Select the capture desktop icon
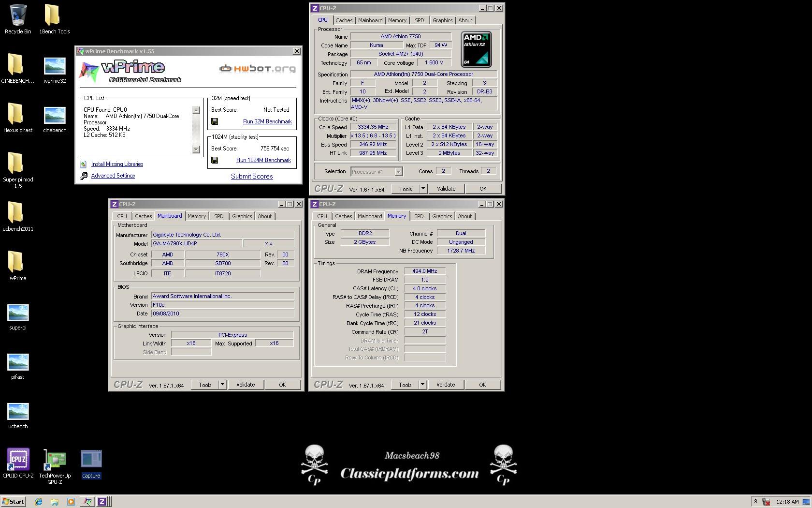Image resolution: width=812 pixels, height=508 pixels. coord(91,459)
